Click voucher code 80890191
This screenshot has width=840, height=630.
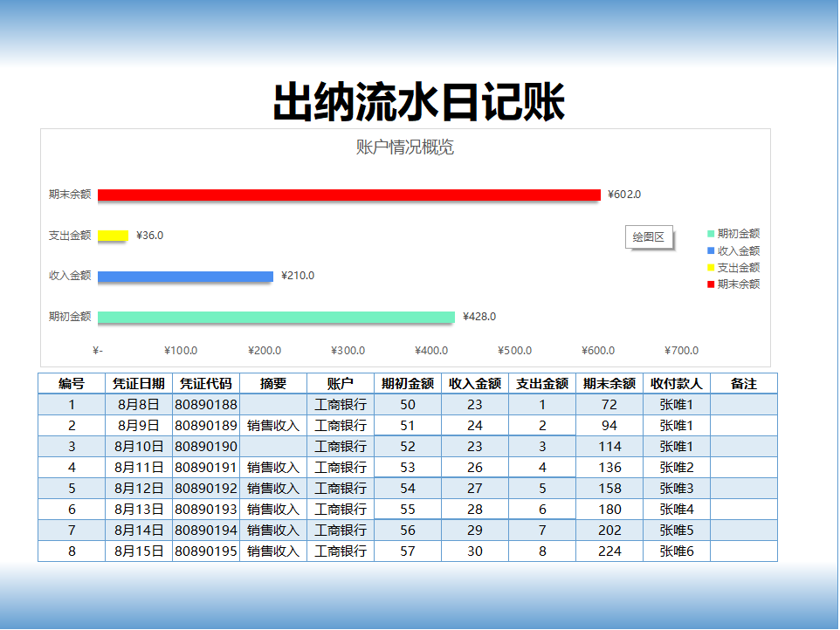pos(206,468)
